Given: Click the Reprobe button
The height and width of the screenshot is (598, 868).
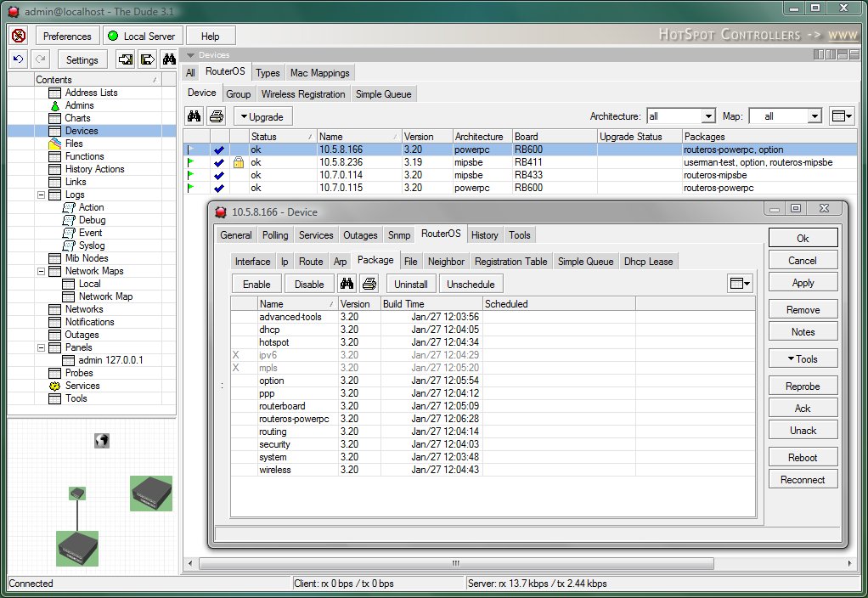Looking at the screenshot, I should click(803, 386).
